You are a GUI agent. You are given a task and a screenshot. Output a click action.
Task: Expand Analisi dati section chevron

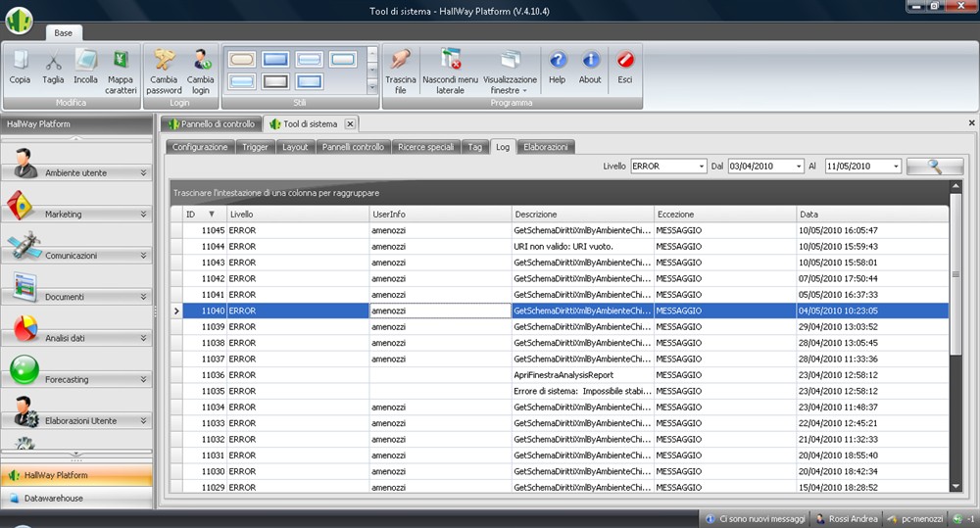[143, 337]
